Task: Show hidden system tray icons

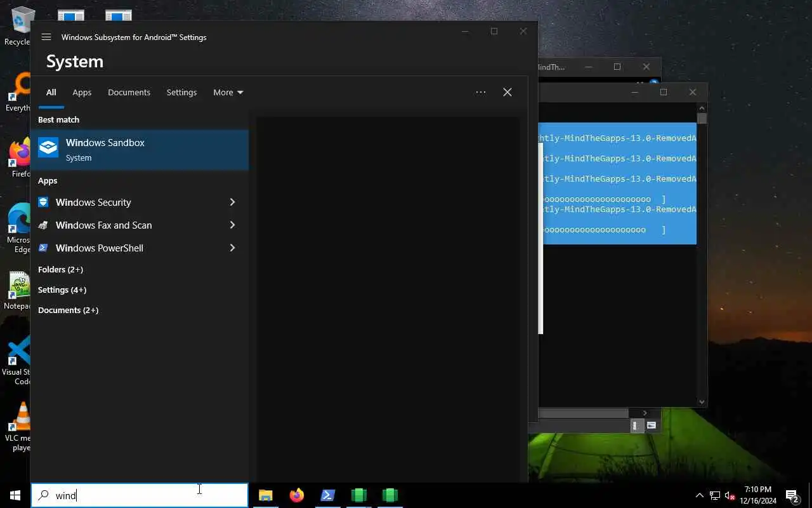Action: tap(700, 495)
